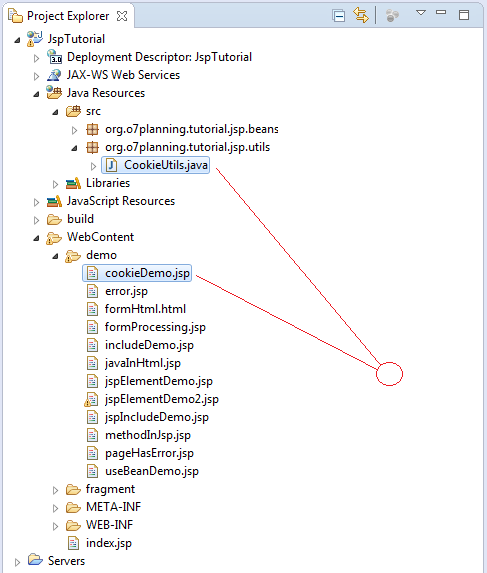The image size is (487, 573).
Task: Select formProcessing.jsp file
Action: pos(146,327)
